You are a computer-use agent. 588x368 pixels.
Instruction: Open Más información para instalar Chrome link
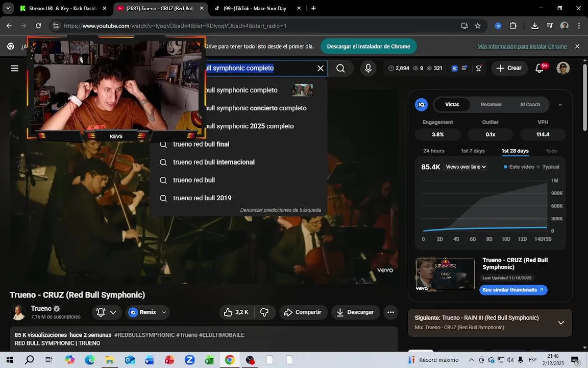[x=522, y=47]
